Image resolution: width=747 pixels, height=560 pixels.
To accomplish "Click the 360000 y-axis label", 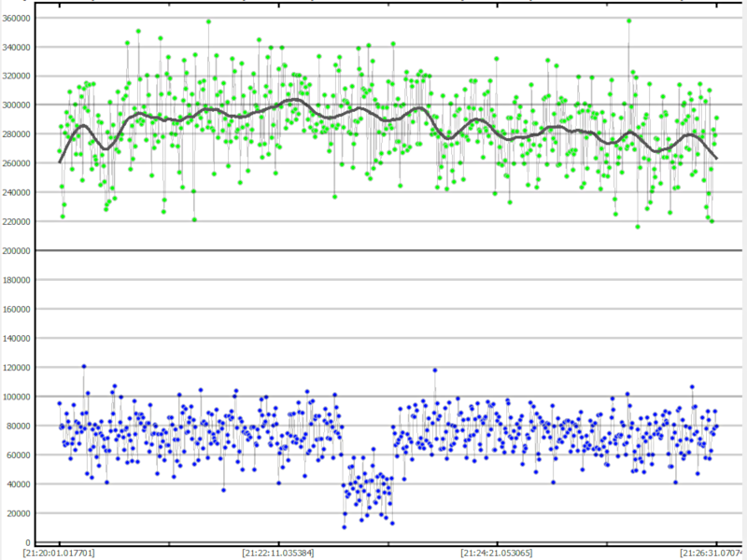I will (x=17, y=18).
